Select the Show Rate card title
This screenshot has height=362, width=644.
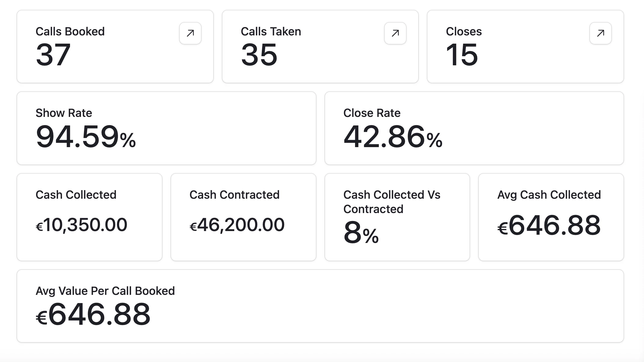point(64,113)
